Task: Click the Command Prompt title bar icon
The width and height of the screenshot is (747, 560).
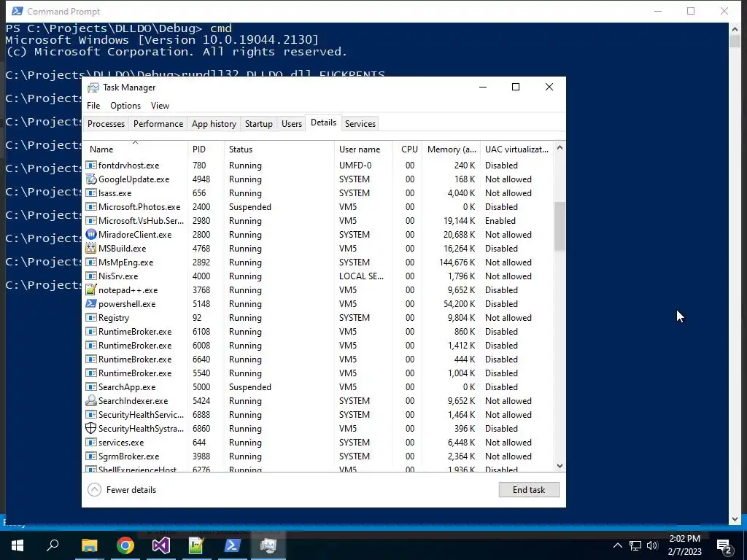Action: (x=17, y=11)
